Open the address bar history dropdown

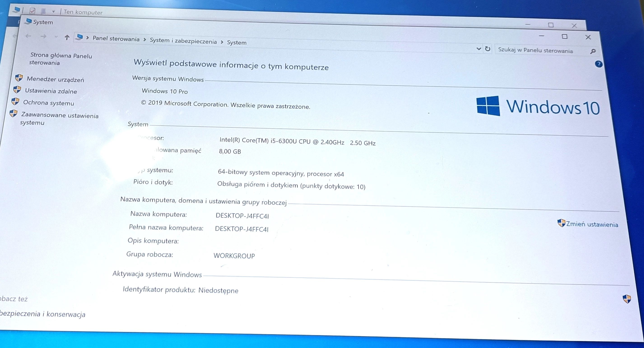pyautogui.click(x=479, y=49)
